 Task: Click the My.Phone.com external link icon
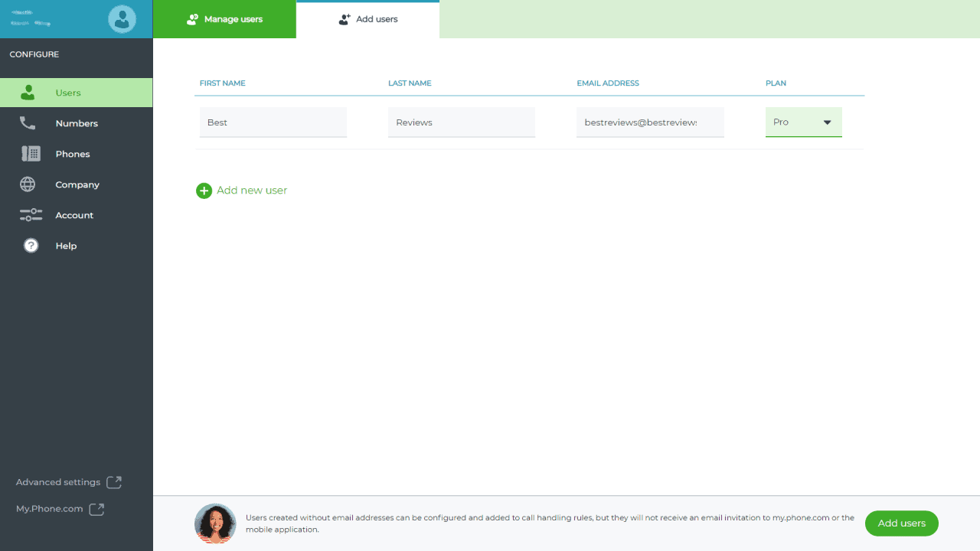[96, 509]
